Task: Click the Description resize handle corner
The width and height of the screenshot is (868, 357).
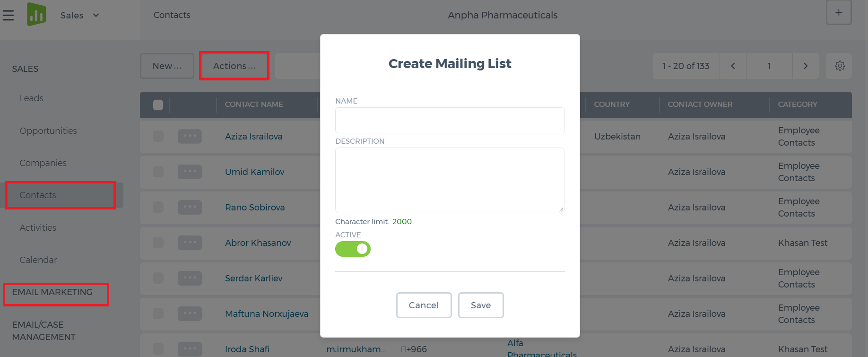Action: [x=561, y=209]
